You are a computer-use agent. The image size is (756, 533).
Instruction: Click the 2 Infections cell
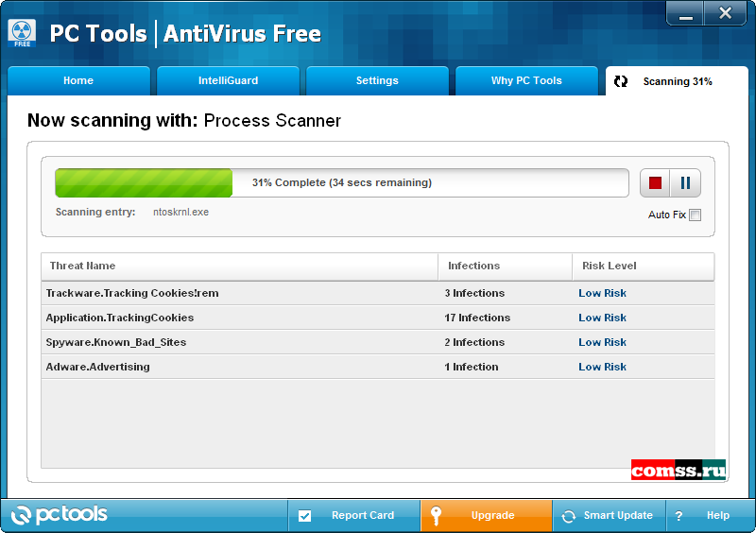(474, 342)
